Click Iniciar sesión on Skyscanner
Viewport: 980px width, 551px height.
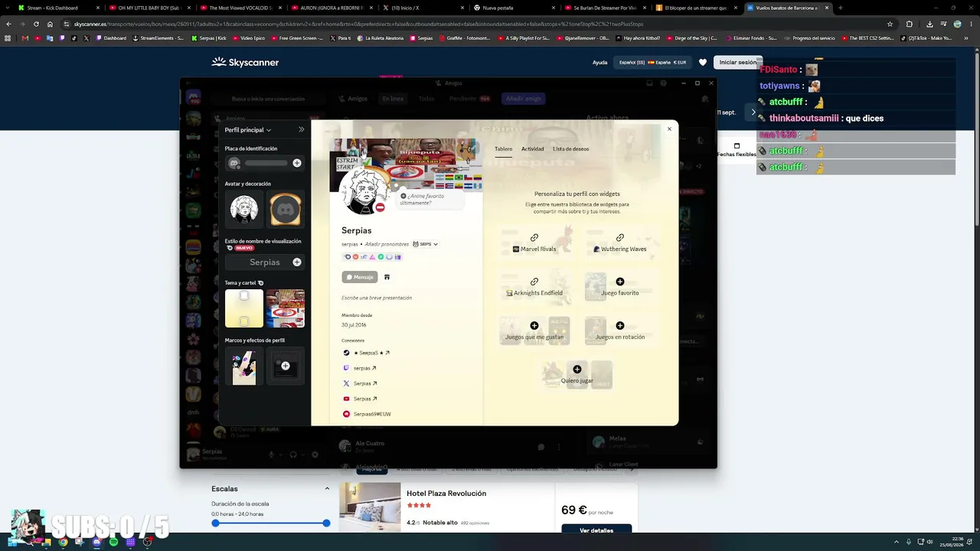pos(737,63)
